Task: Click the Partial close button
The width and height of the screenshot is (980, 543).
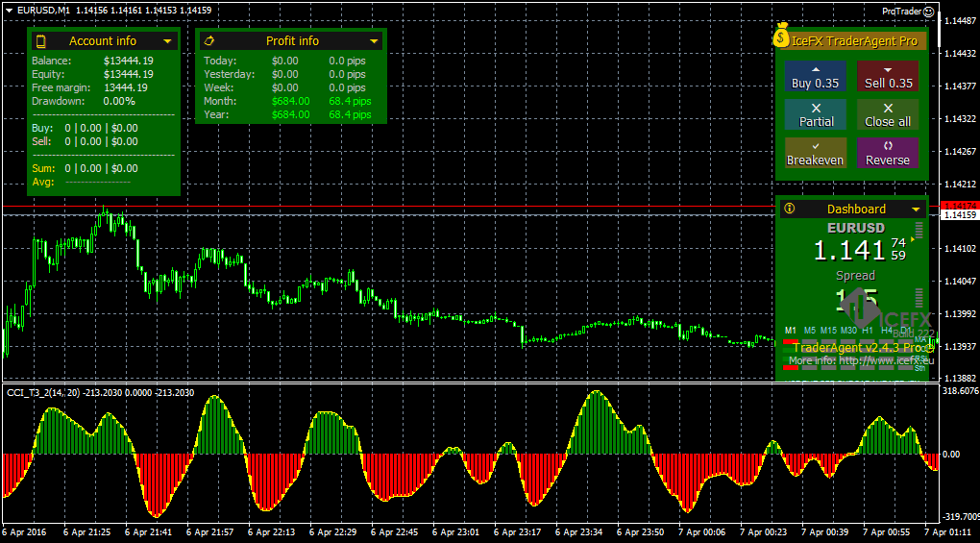Action: point(815,114)
